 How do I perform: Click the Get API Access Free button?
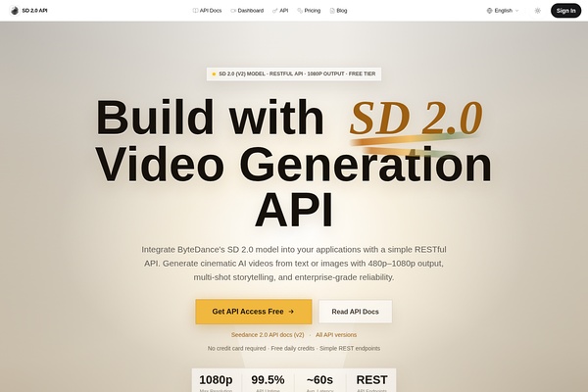pyautogui.click(x=254, y=312)
